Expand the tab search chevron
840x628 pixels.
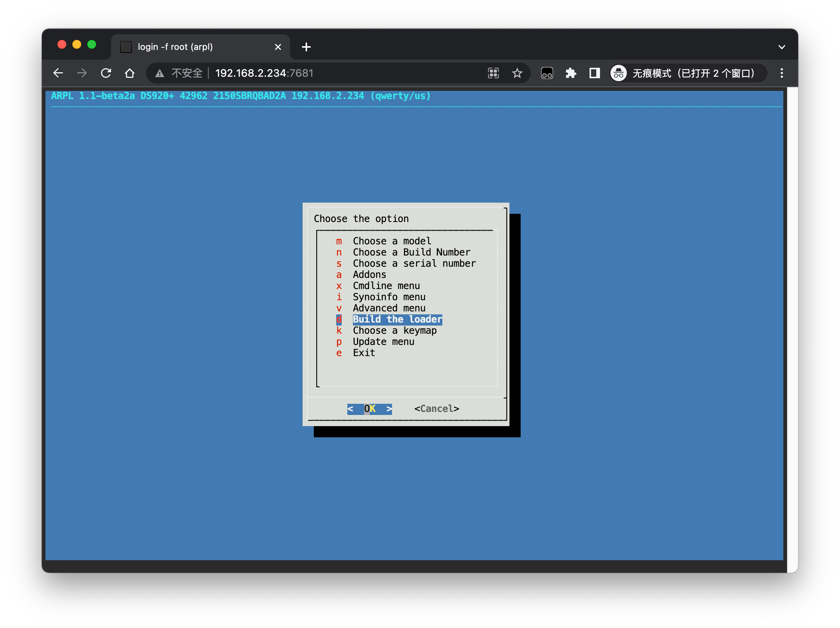tap(781, 47)
